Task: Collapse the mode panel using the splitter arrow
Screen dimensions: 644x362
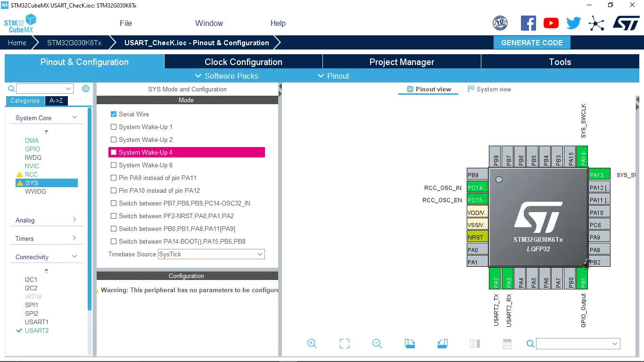Action: pos(280,87)
